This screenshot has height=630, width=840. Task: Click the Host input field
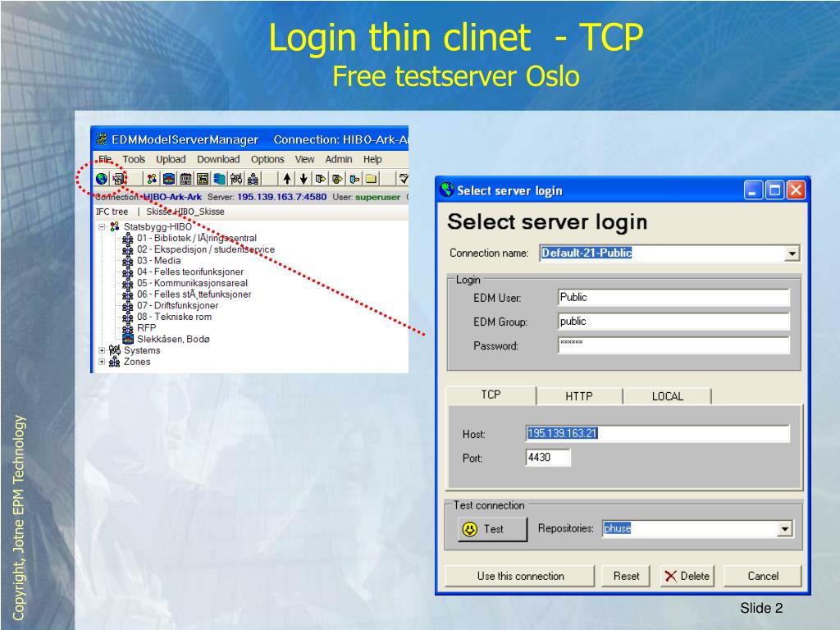click(x=657, y=433)
